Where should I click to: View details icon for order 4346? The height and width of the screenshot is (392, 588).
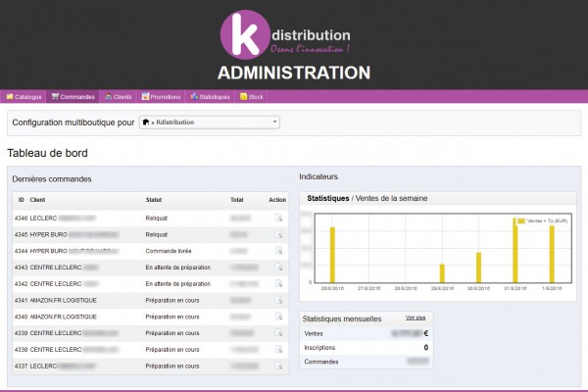coord(278,218)
